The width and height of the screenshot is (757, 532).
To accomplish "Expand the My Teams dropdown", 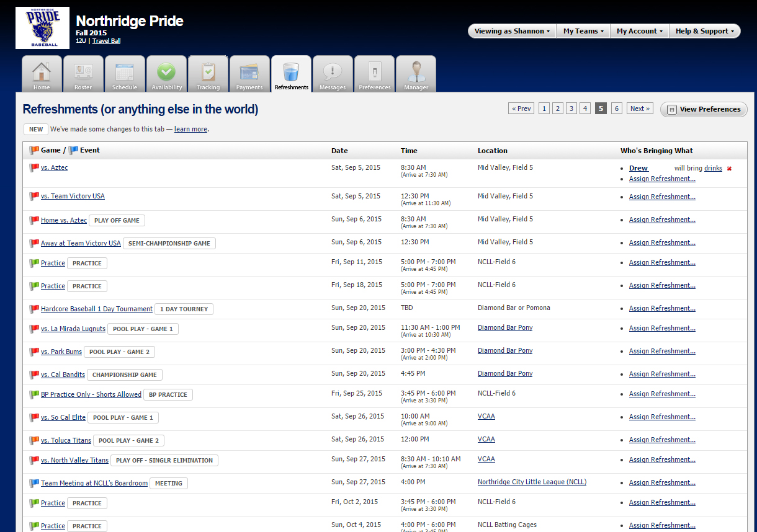I will 583,31.
